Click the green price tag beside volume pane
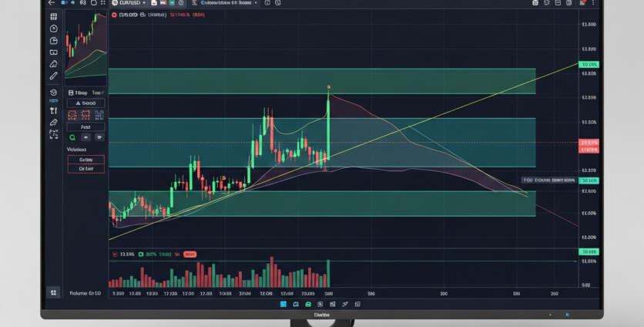The image size is (644, 327). click(x=589, y=251)
